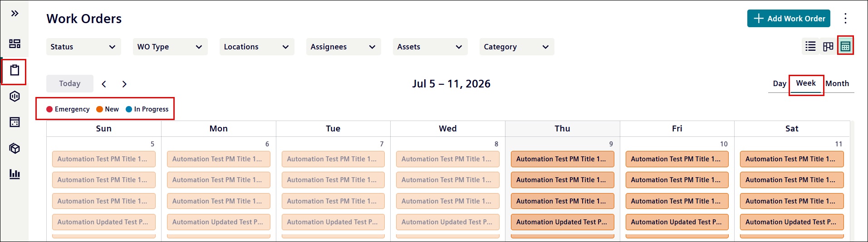Go to next week arrow
868x242 pixels.
click(x=124, y=84)
